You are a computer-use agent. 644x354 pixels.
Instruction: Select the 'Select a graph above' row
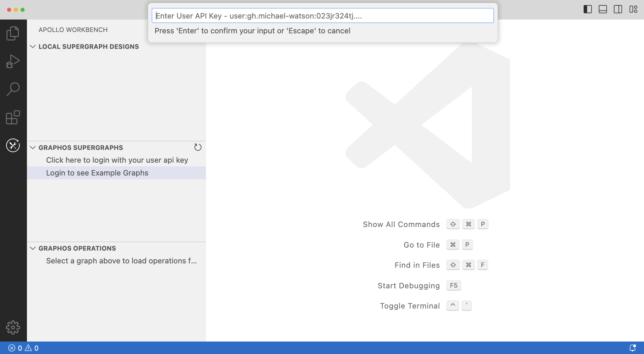click(116, 261)
